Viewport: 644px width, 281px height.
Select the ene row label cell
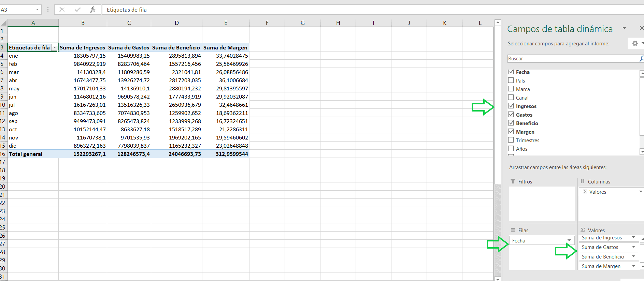coord(33,56)
